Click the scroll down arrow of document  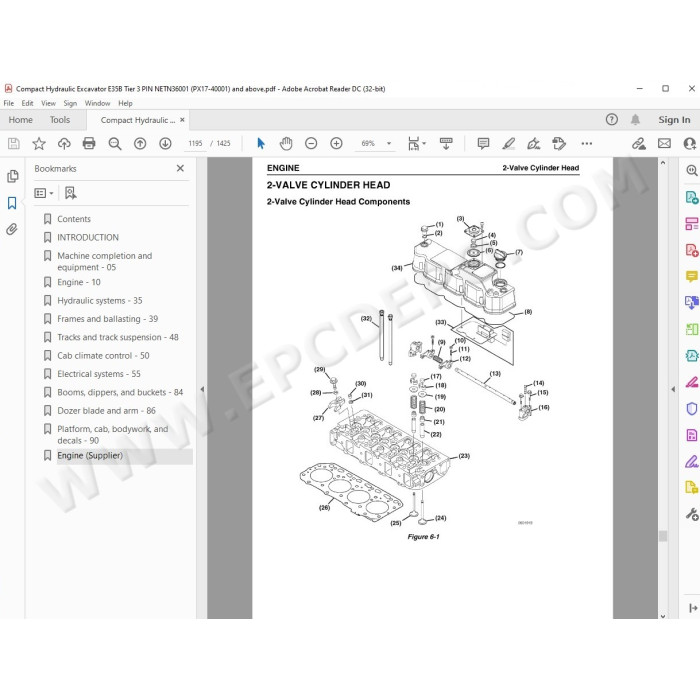pos(663,616)
